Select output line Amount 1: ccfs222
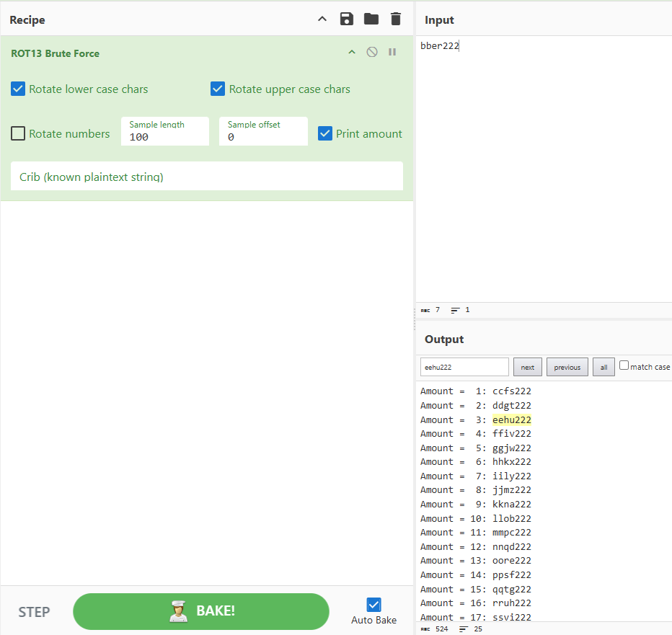 tap(475, 391)
